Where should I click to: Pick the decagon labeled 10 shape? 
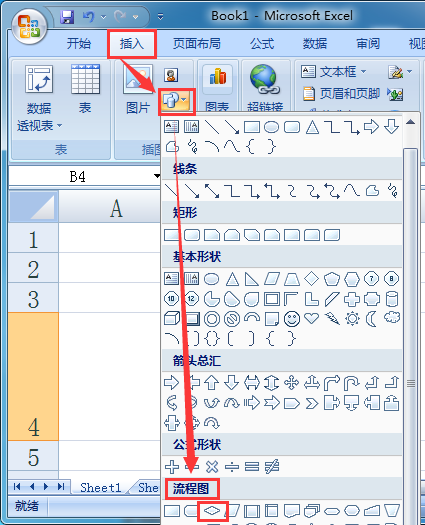click(x=171, y=299)
